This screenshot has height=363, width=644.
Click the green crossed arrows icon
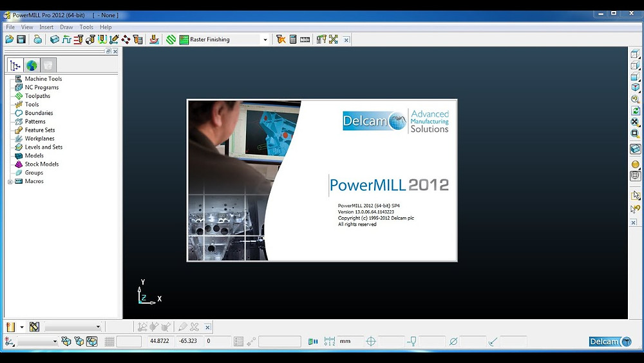click(334, 39)
